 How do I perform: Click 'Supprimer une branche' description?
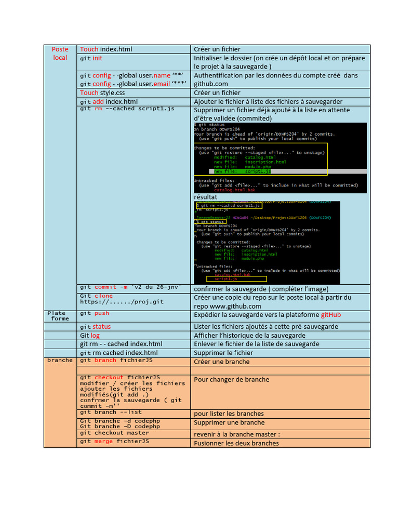[x=229, y=423]
